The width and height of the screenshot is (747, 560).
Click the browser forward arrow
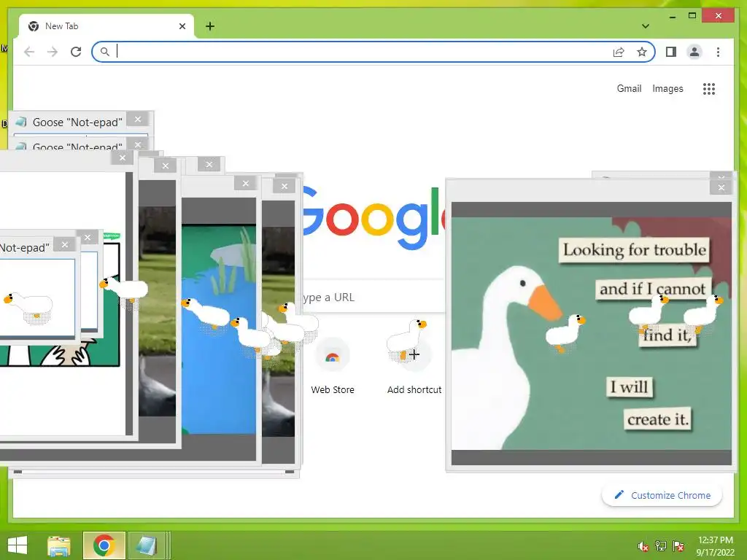(x=53, y=52)
